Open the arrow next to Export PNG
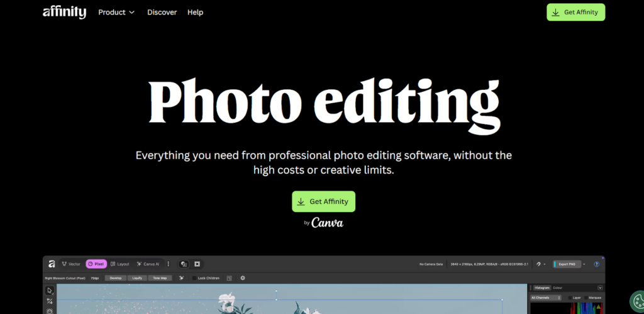This screenshot has width=644, height=314. pyautogui.click(x=584, y=264)
